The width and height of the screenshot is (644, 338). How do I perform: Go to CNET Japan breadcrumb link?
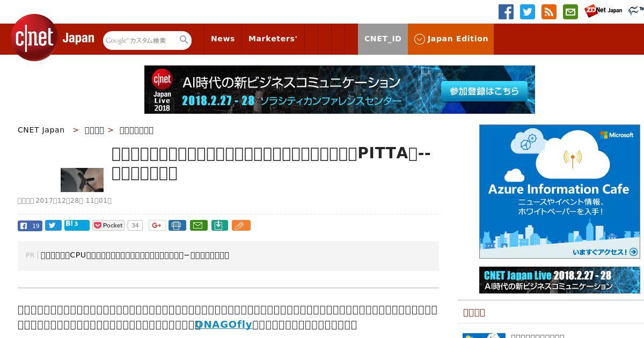(x=41, y=130)
